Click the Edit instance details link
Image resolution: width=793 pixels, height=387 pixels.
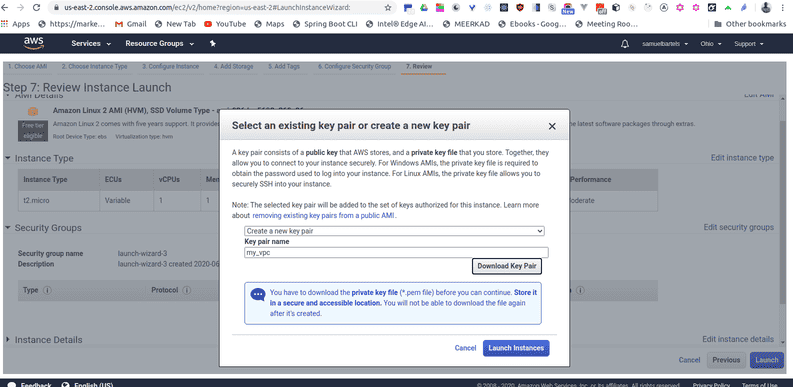[x=738, y=339]
